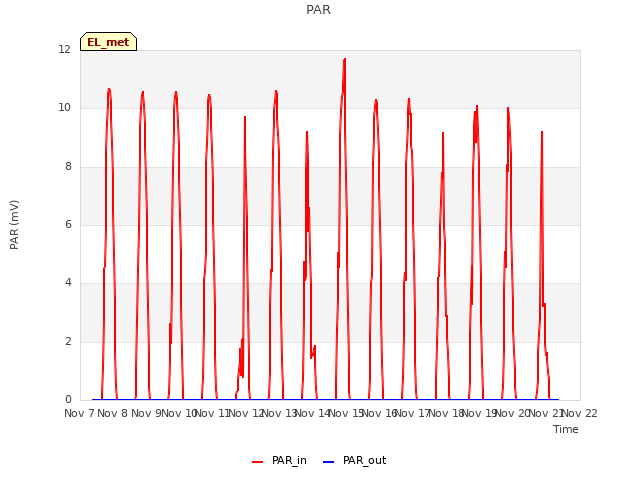
Task: Click the PAR chart title
Action: pyautogui.click(x=318, y=10)
